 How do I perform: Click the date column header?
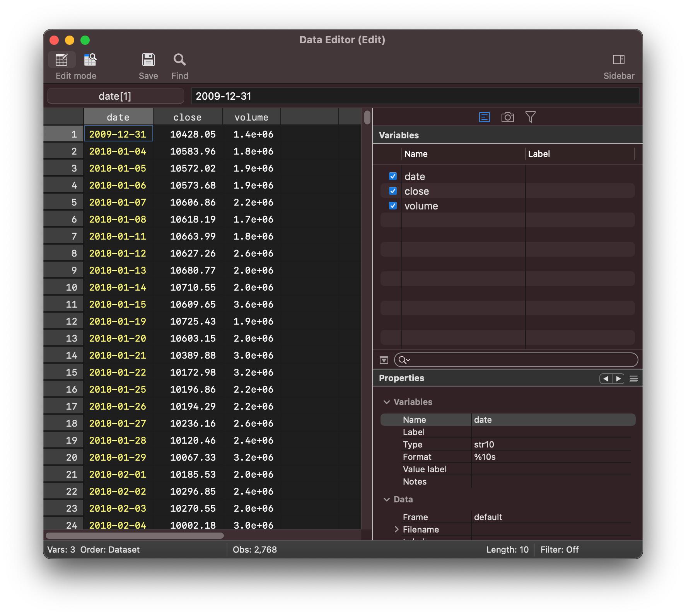pos(118,117)
